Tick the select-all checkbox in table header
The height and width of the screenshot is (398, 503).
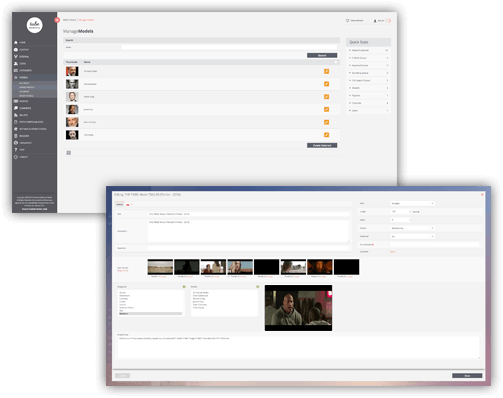(336, 62)
